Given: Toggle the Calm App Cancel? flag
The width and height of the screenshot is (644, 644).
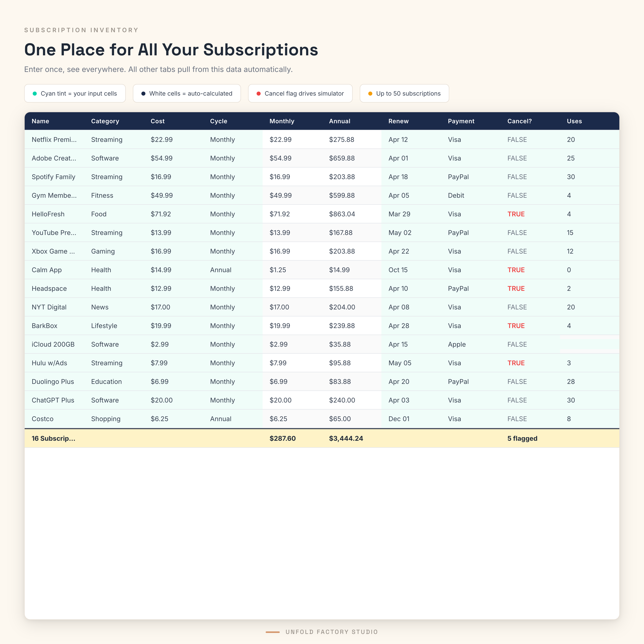Looking at the screenshot, I should [516, 270].
